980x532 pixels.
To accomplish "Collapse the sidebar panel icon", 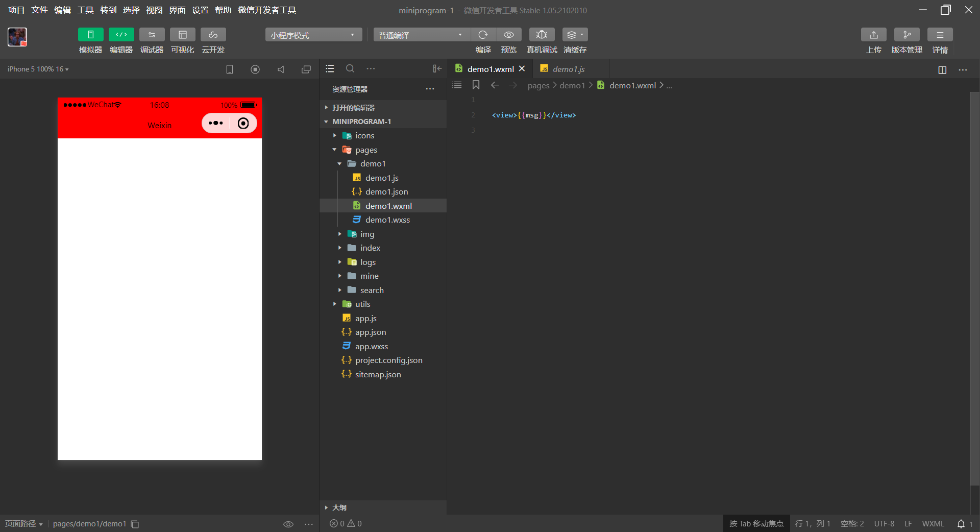I will (437, 68).
